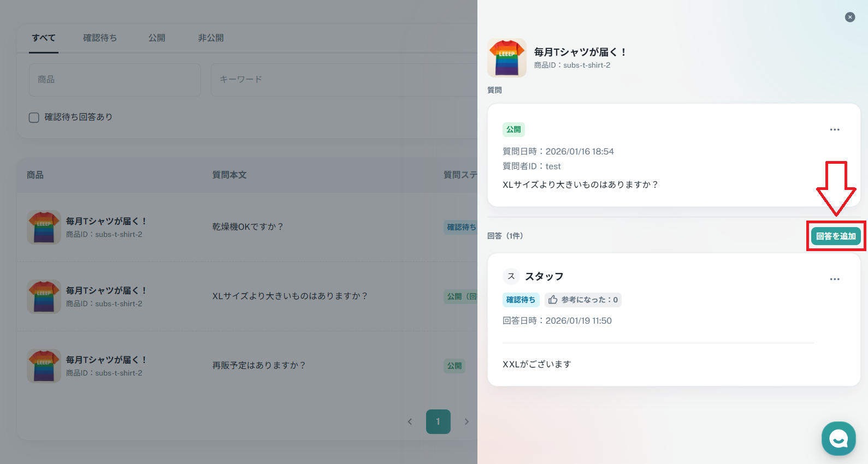
Task: Click the キーワード search field
Action: (x=344, y=80)
